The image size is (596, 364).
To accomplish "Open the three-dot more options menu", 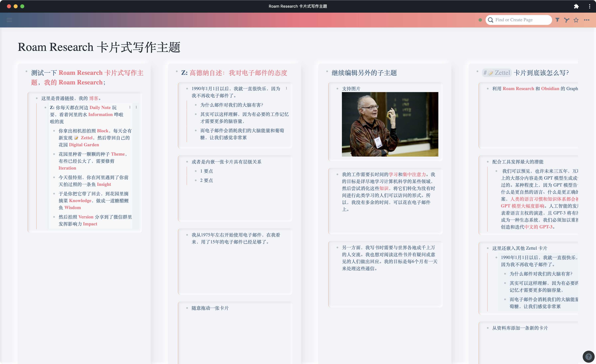I will (587, 20).
